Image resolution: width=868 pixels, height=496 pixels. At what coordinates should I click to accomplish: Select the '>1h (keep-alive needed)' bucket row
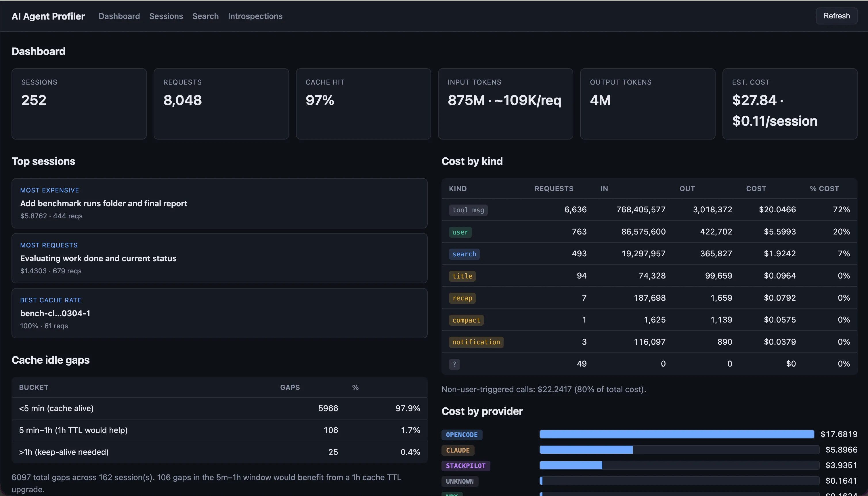[x=219, y=452]
